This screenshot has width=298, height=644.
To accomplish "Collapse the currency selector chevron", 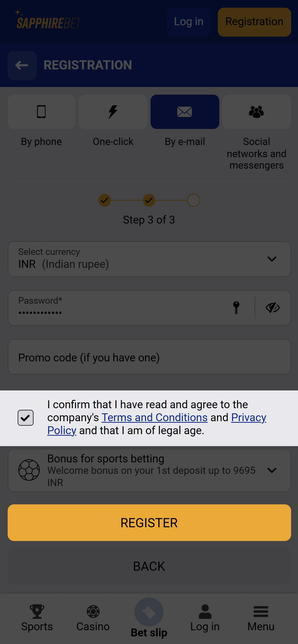I will click(271, 259).
